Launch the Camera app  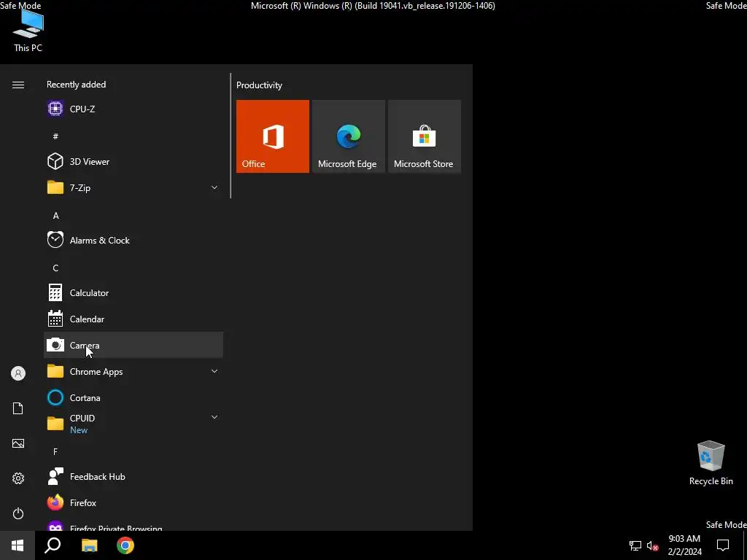click(x=133, y=345)
